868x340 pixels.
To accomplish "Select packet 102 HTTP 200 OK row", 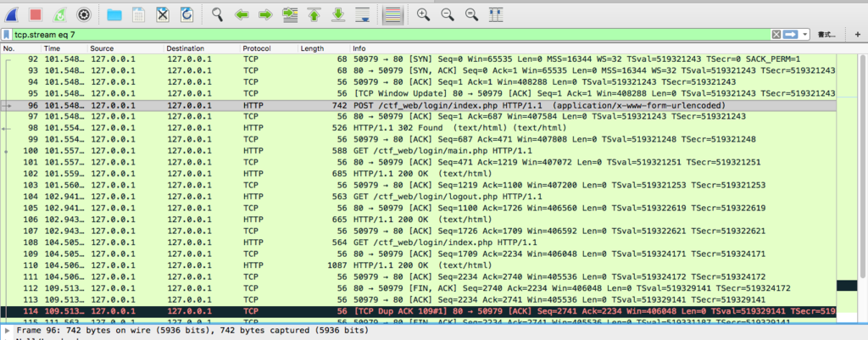I will (419, 174).
